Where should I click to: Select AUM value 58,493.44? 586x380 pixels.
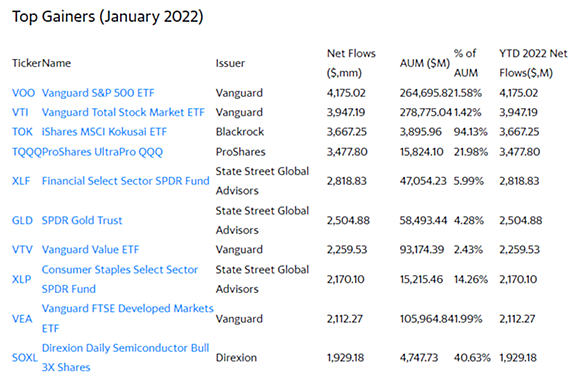pos(423,220)
